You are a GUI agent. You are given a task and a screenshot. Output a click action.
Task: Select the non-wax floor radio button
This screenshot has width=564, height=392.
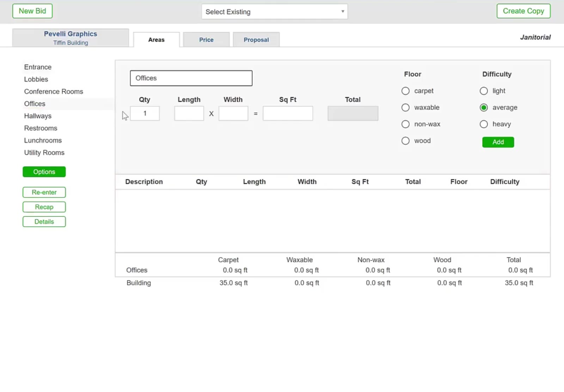(405, 124)
